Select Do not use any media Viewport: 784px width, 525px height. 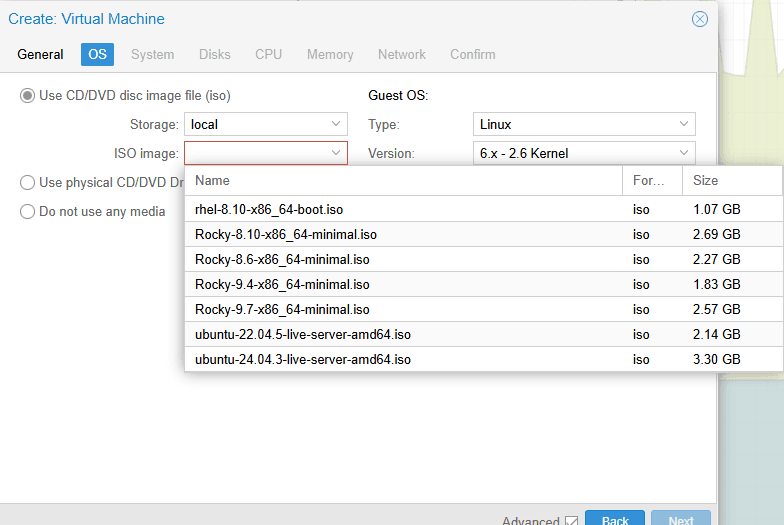pos(27,212)
